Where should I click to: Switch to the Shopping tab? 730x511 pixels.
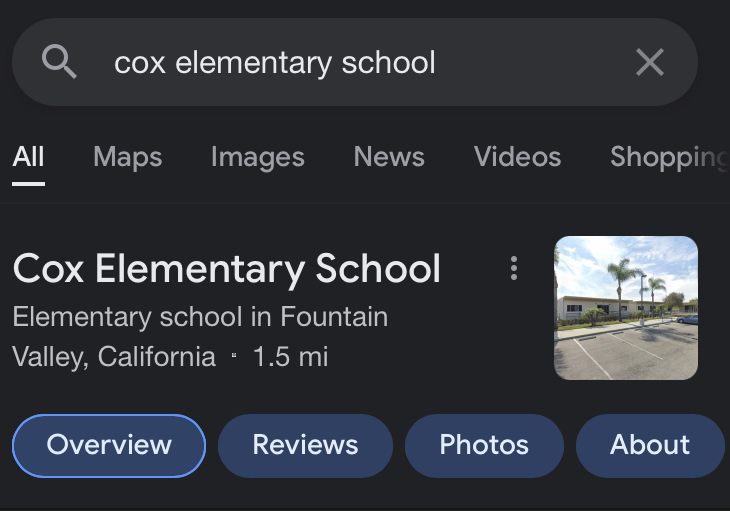point(668,157)
